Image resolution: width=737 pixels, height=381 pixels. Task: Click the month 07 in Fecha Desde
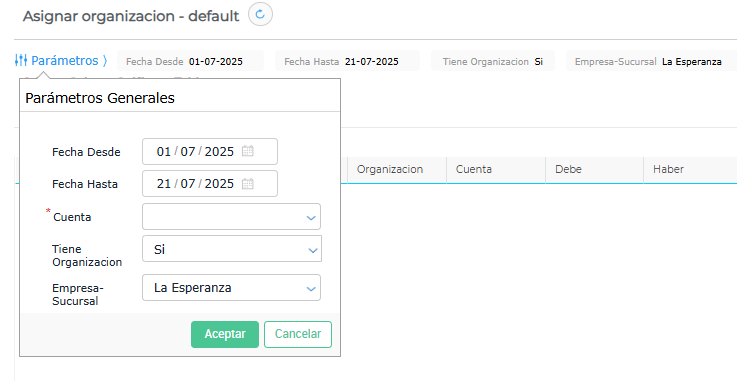point(188,151)
